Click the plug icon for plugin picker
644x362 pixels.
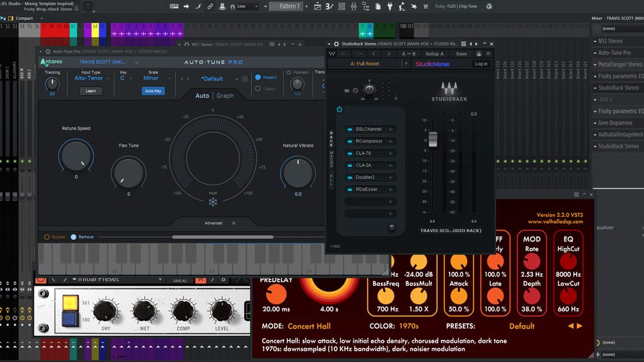390,6
